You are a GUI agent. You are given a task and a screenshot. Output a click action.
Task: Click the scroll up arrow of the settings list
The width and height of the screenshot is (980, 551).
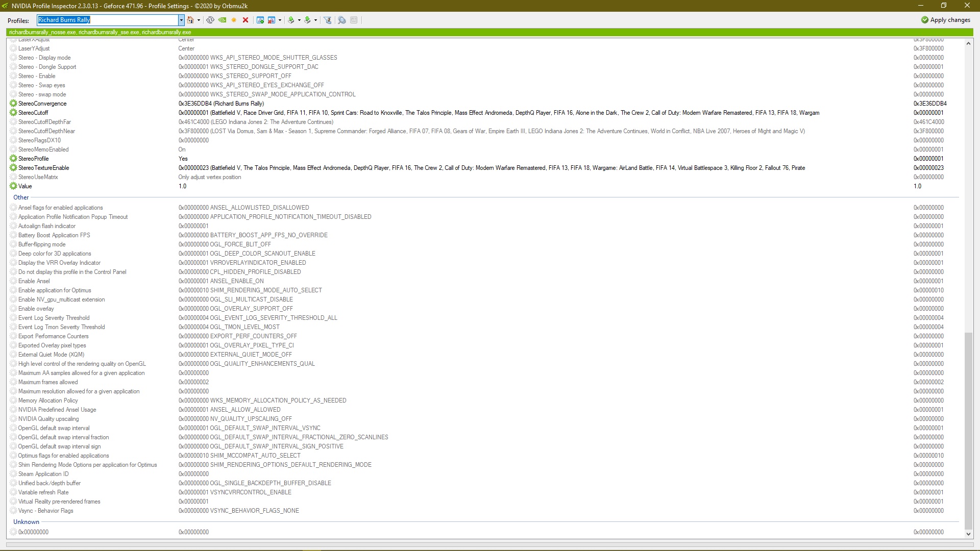(x=968, y=43)
